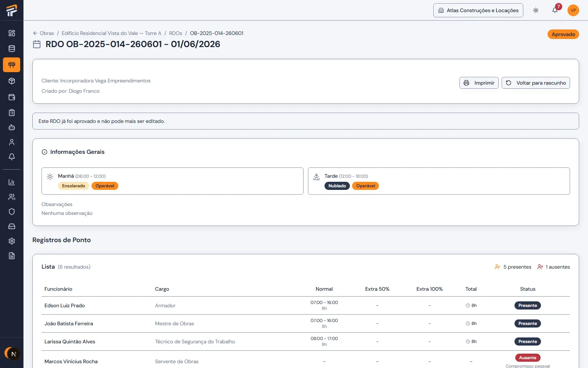Toggle the light/dark theme sun icon
This screenshot has width=588, height=368.
point(536,10)
